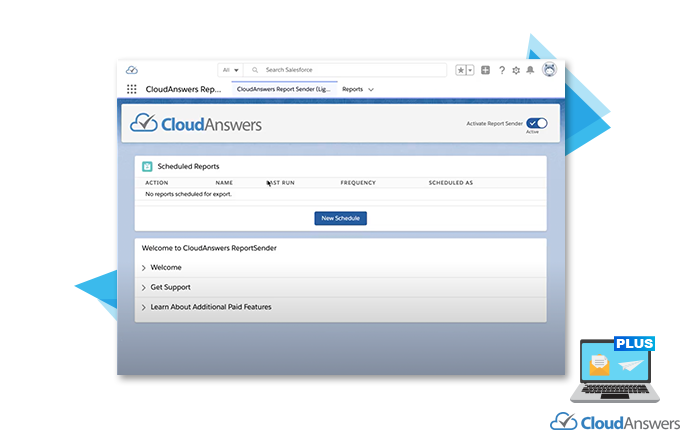Viewport: 685px width, 436px height.
Task: Open the All search scope dropdown
Action: pos(230,70)
